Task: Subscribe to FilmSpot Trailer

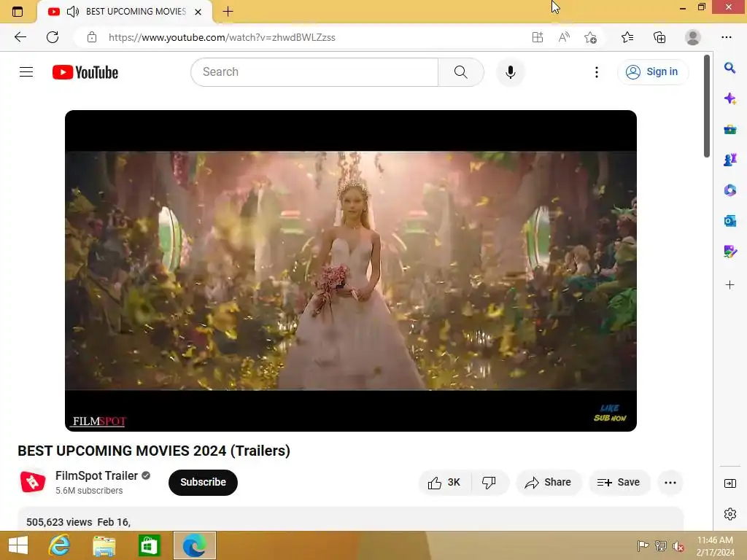Action: tap(203, 483)
